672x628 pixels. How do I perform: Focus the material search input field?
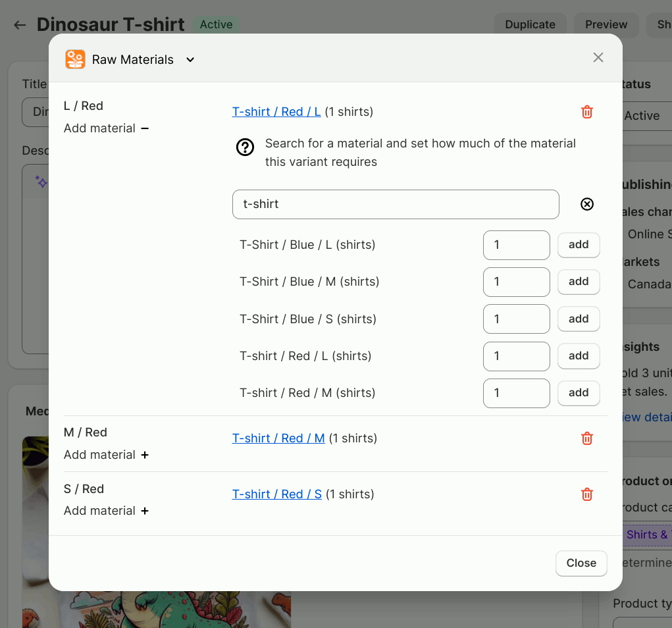[396, 205]
